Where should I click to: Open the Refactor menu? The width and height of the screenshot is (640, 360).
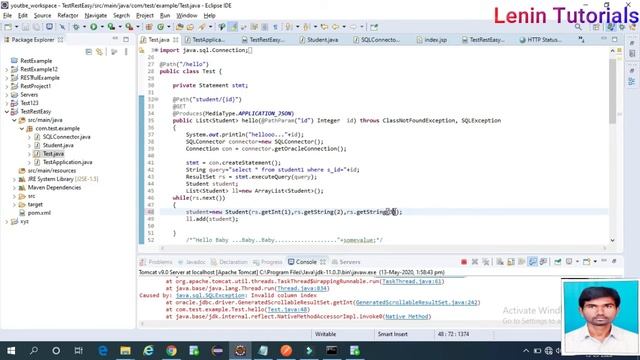68,16
